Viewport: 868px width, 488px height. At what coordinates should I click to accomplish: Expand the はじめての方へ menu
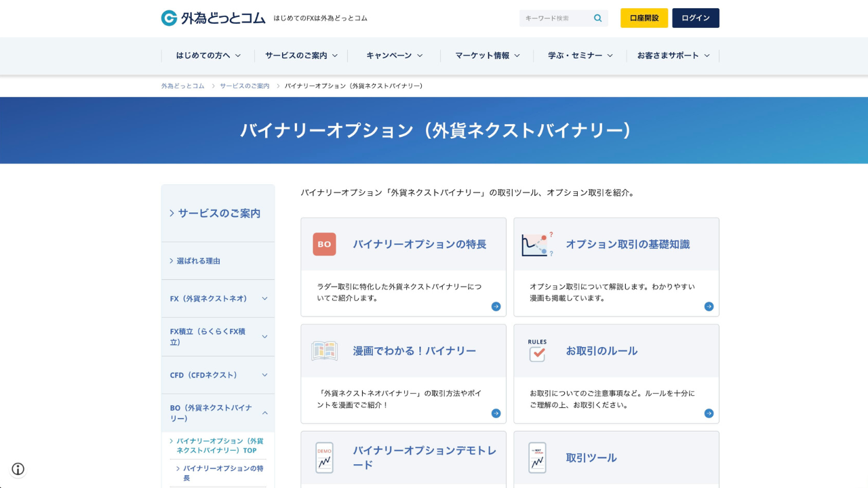(x=208, y=56)
